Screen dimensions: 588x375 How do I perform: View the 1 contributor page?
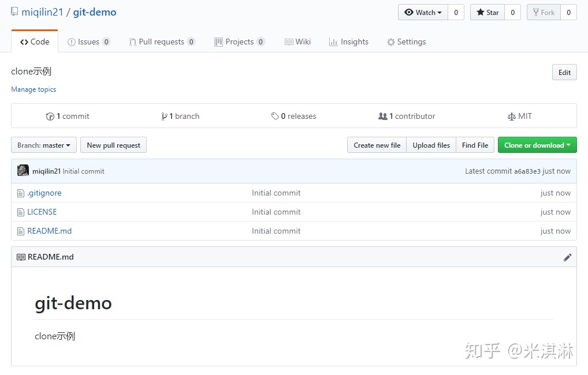(x=407, y=116)
